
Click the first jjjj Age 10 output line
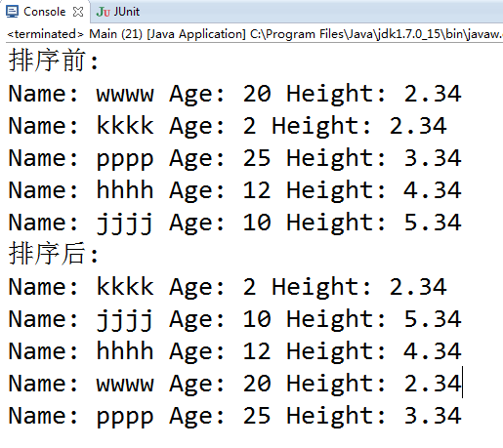[234, 223]
